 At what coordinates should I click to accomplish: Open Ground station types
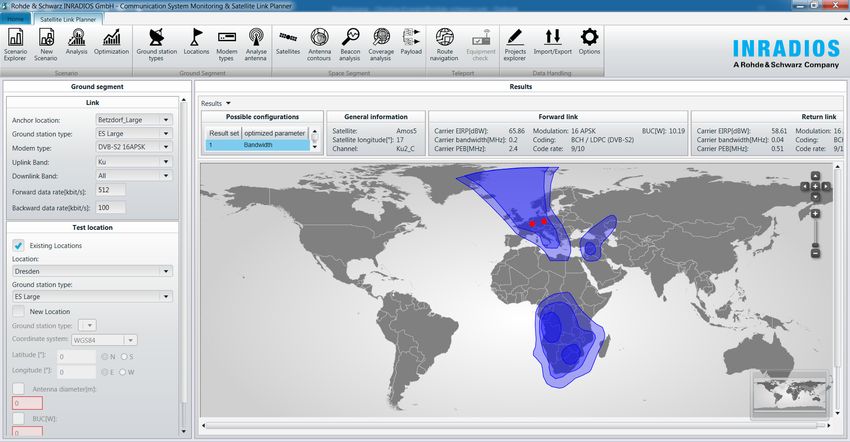click(157, 44)
